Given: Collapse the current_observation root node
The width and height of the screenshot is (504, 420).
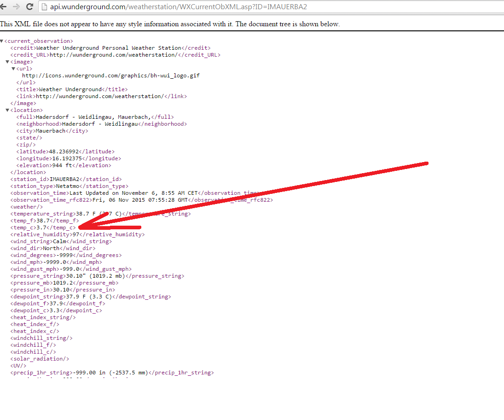Looking at the screenshot, I should [x=1, y=41].
